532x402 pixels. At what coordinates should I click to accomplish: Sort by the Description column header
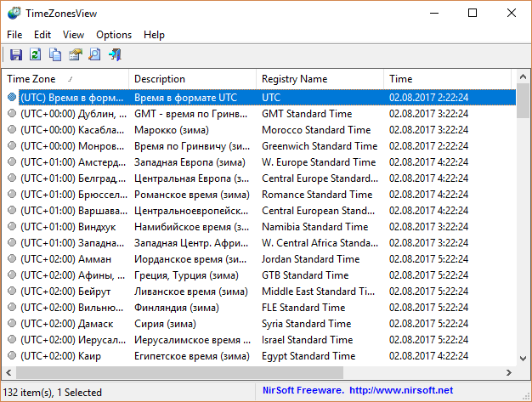tap(192, 79)
